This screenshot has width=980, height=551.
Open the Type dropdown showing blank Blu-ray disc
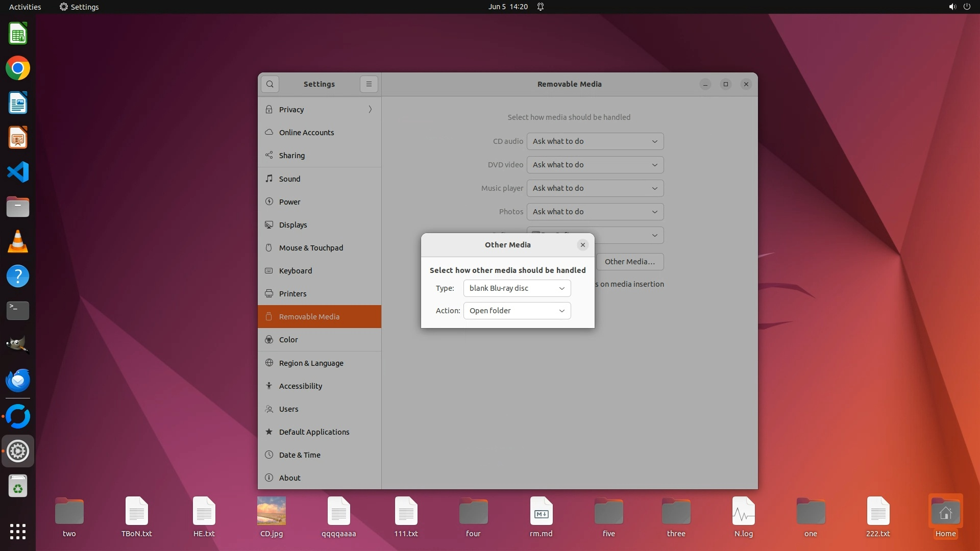[x=517, y=288]
